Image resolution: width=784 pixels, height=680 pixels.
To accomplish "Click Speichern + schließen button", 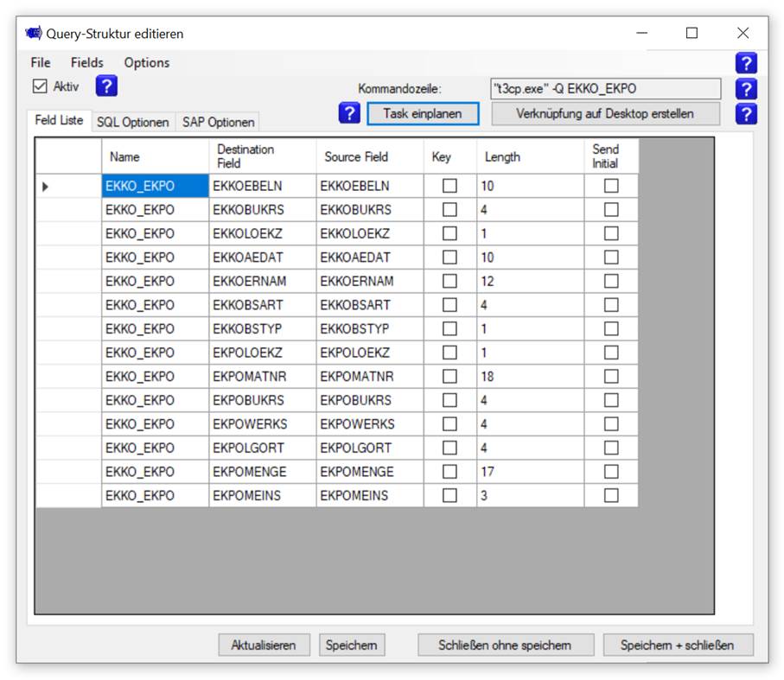I will [x=678, y=645].
